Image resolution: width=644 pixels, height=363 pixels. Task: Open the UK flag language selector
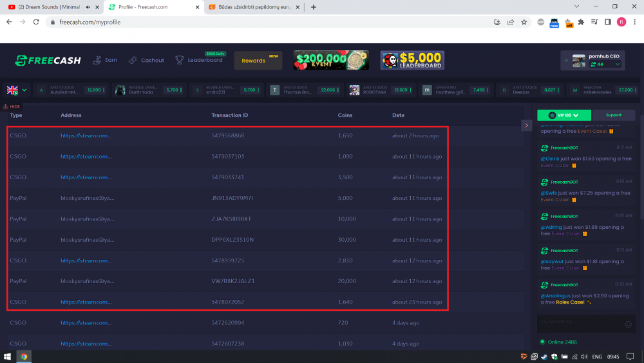(x=17, y=90)
